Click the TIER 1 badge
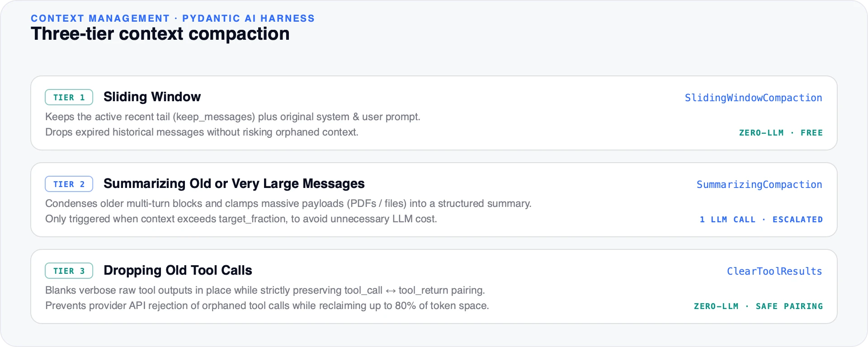Viewport: 868px width, 347px height. point(69,97)
